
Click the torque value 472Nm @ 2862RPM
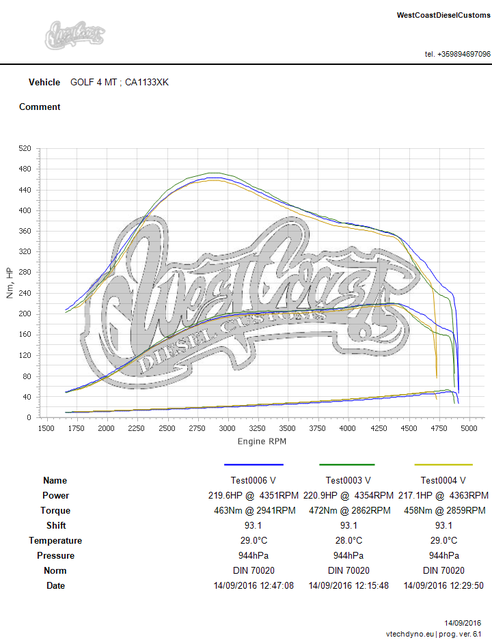(350, 511)
